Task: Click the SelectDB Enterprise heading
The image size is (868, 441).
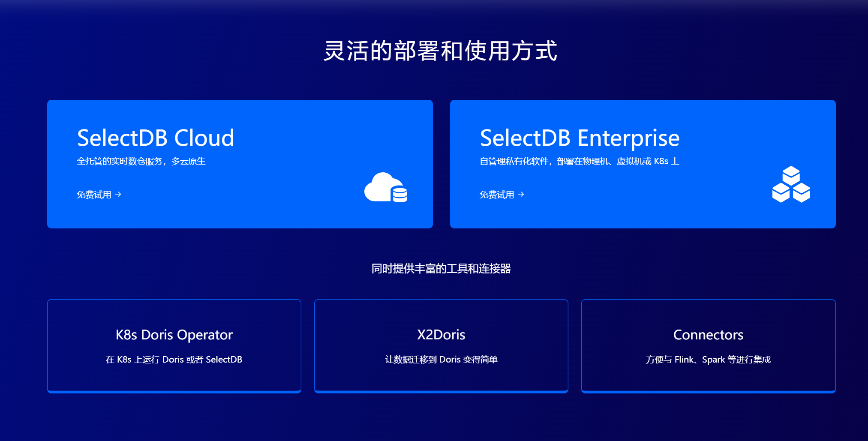Action: coord(580,138)
